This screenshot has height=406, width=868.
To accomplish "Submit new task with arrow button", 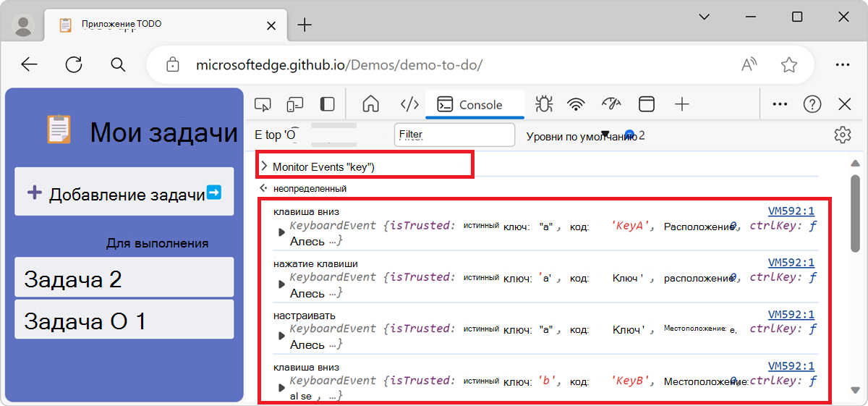I will pyautogui.click(x=213, y=193).
